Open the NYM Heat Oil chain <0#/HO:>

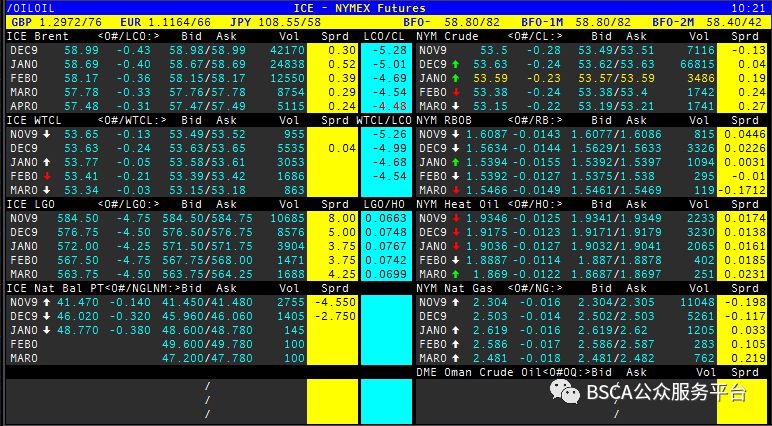click(535, 204)
